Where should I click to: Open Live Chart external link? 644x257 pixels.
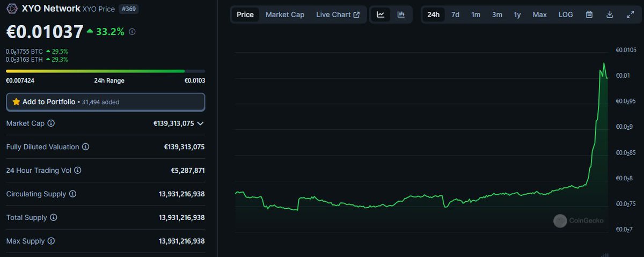pos(338,14)
